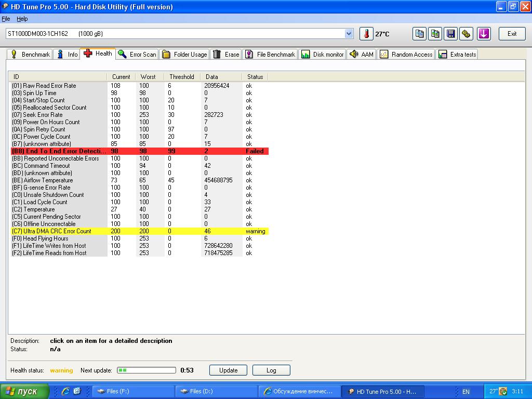Select the Offline Uncorrectable row

pos(139,224)
